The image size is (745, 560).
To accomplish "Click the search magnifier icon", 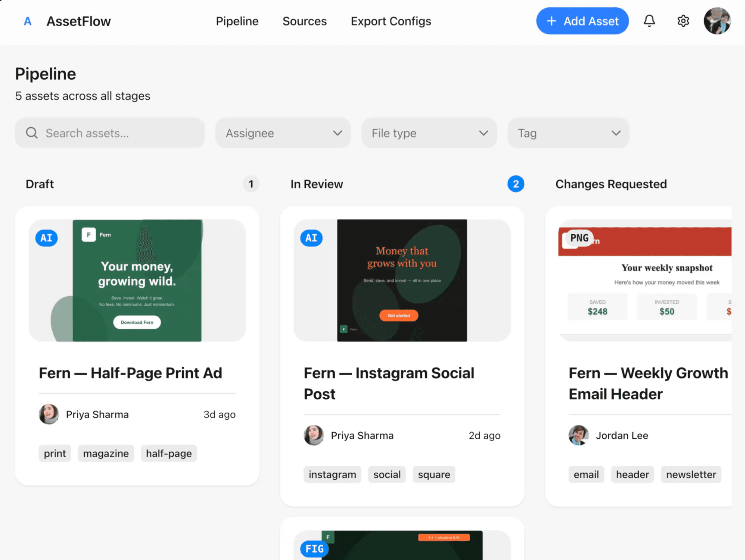I will point(32,133).
